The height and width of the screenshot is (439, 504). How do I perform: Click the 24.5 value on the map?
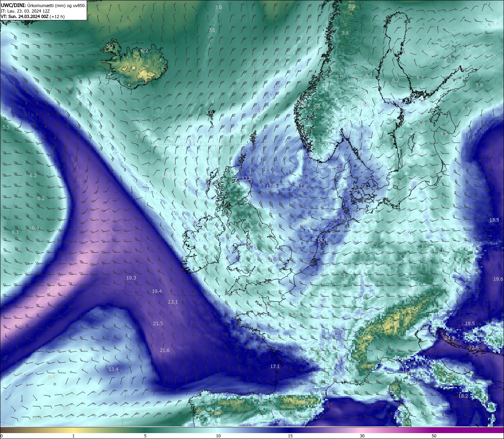450,338
